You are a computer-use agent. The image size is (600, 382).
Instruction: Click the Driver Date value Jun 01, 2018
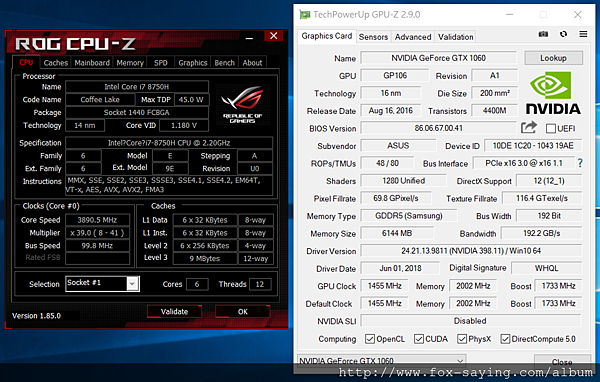[400, 268]
